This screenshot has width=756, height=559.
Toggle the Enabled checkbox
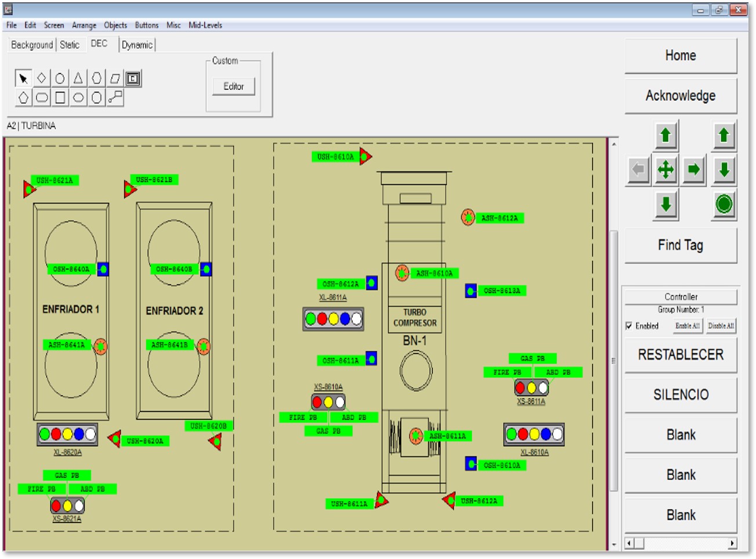click(x=629, y=326)
